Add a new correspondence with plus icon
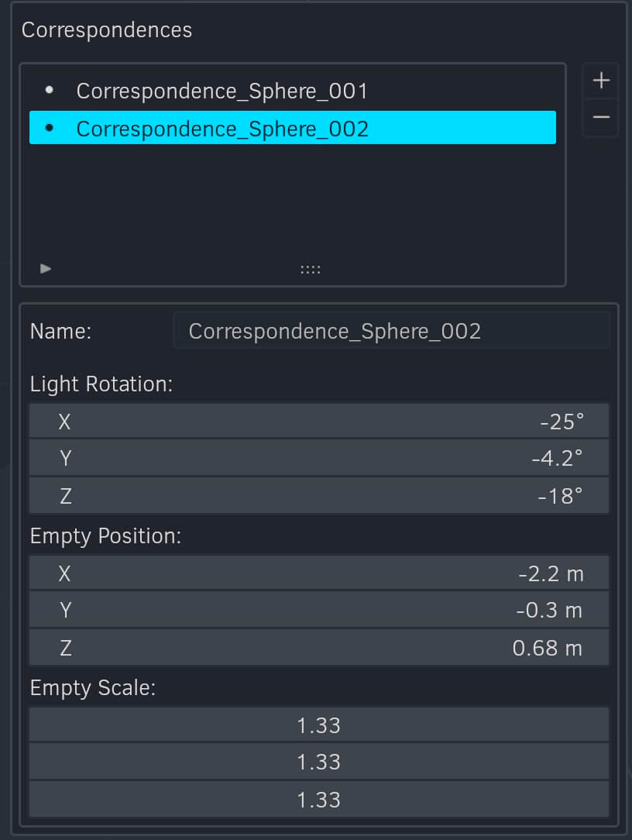Screen dimensions: 632x840 (x=601, y=81)
